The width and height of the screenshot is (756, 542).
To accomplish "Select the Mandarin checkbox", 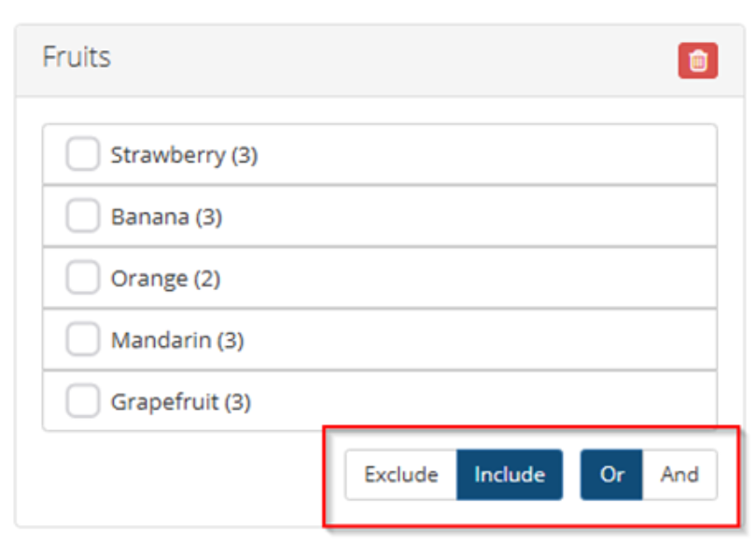I will point(82,340).
